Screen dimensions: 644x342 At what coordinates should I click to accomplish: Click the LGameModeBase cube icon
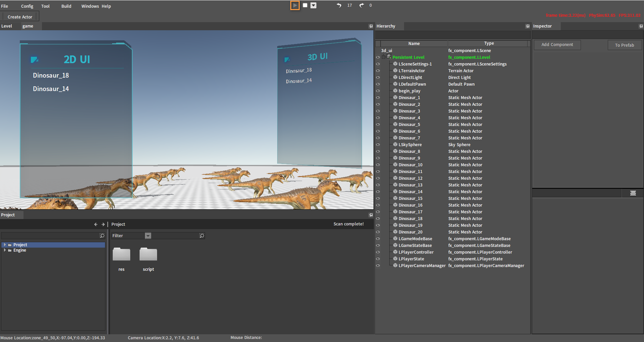(395, 239)
